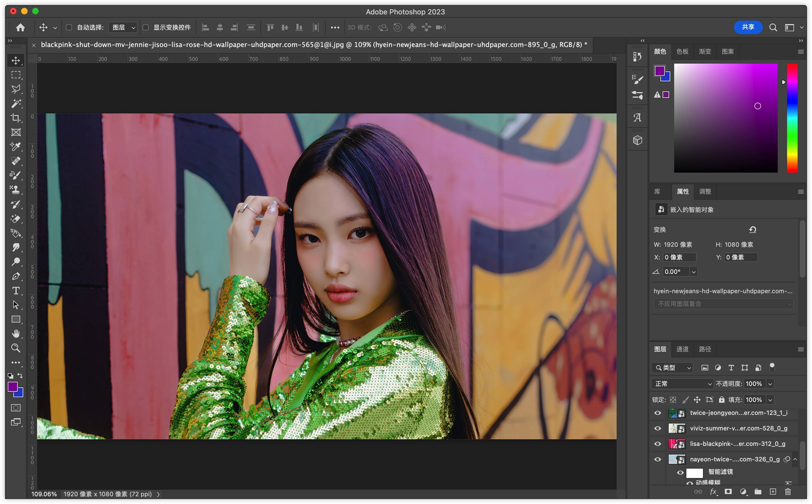Open Auto-Select Layer dropdown
Viewport: 812px width, 504px height.
pos(123,27)
